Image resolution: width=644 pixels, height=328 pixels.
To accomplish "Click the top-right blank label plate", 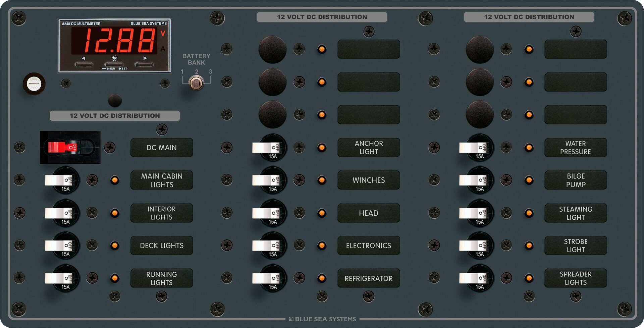I will [575, 49].
